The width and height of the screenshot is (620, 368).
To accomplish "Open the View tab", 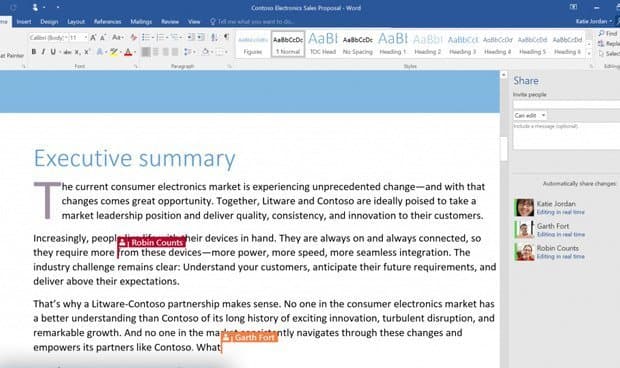I will 194,22.
